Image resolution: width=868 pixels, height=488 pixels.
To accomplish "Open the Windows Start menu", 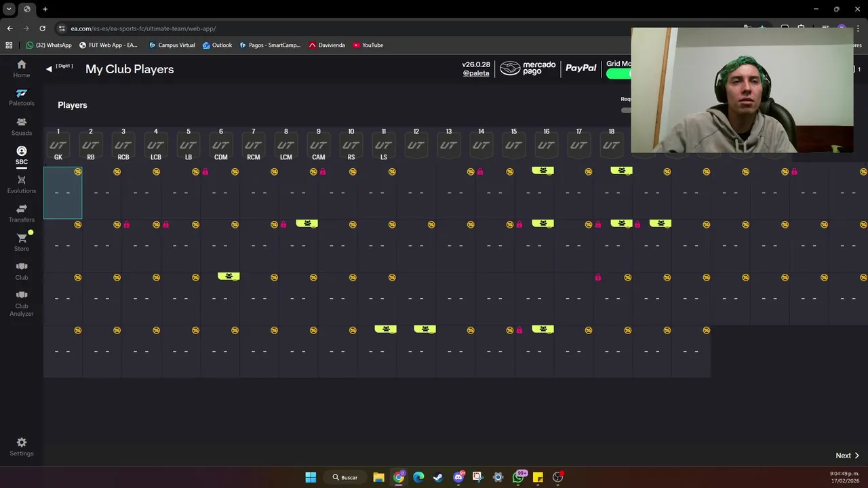I will point(311,477).
